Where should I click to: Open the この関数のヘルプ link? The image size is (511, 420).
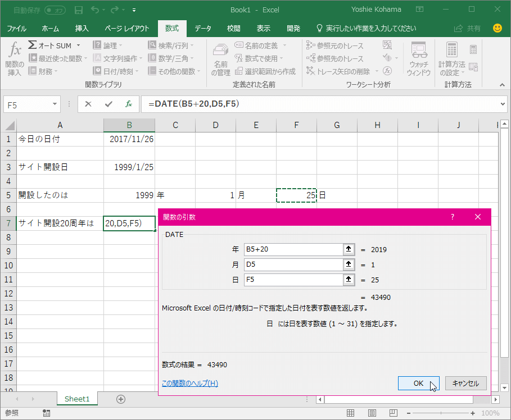click(189, 383)
